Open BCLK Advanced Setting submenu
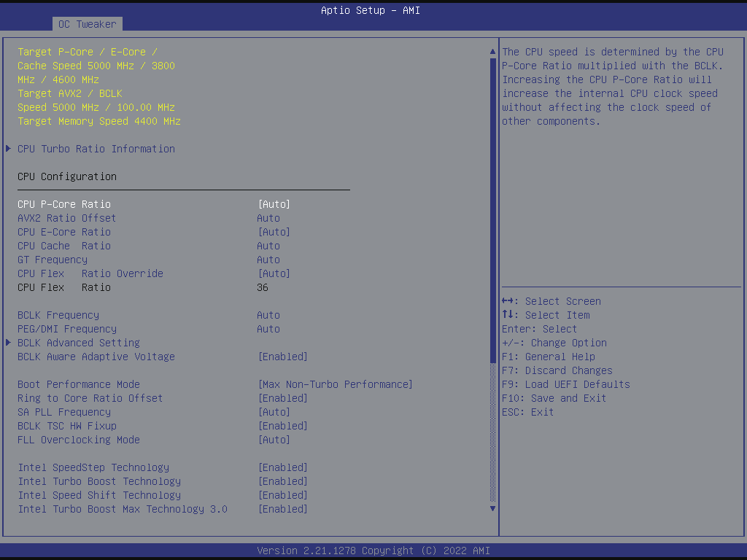 pyautogui.click(x=78, y=343)
